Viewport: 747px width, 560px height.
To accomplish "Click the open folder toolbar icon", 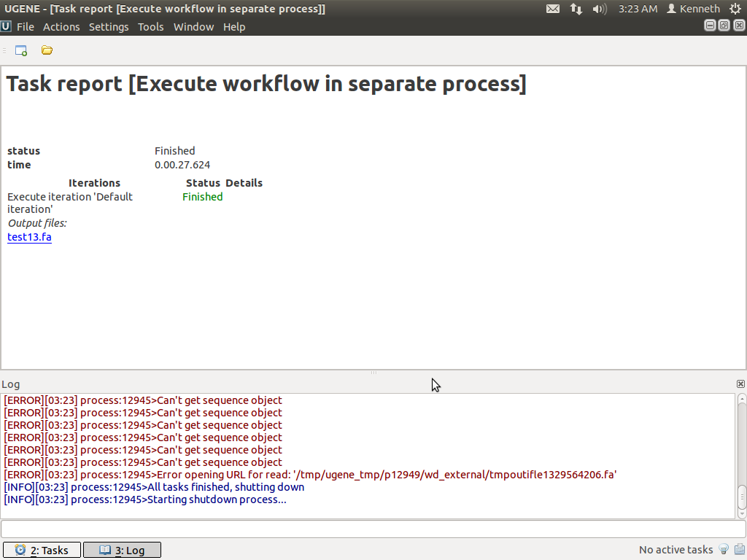I will [47, 50].
